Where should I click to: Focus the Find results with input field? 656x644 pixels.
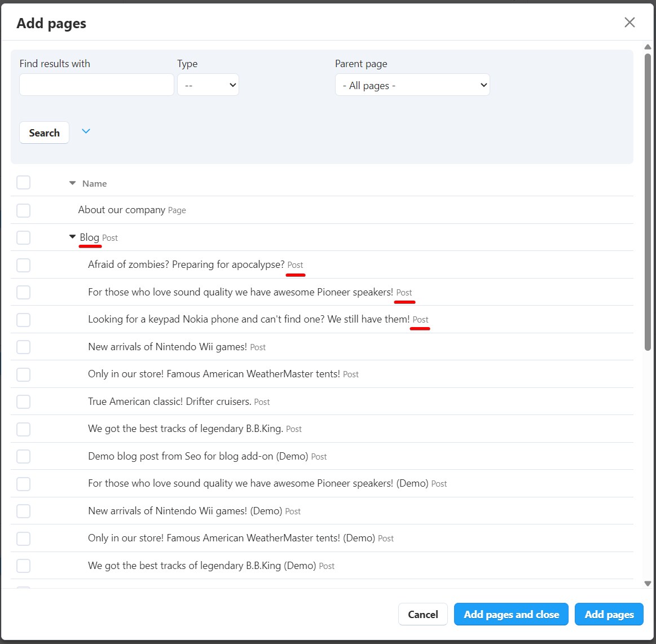pyautogui.click(x=96, y=85)
